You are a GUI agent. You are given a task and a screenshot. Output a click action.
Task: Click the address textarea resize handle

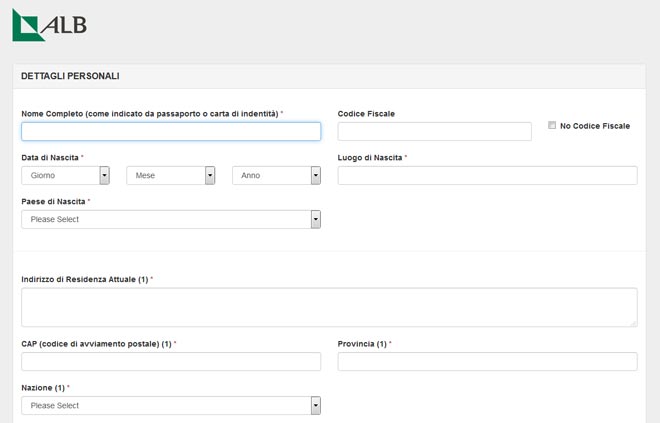(x=633, y=322)
